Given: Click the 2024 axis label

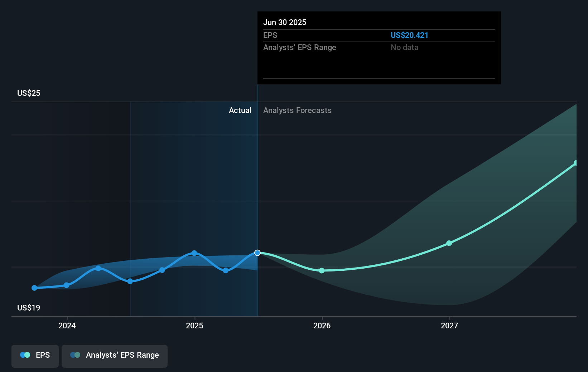Looking at the screenshot, I should point(67,325).
